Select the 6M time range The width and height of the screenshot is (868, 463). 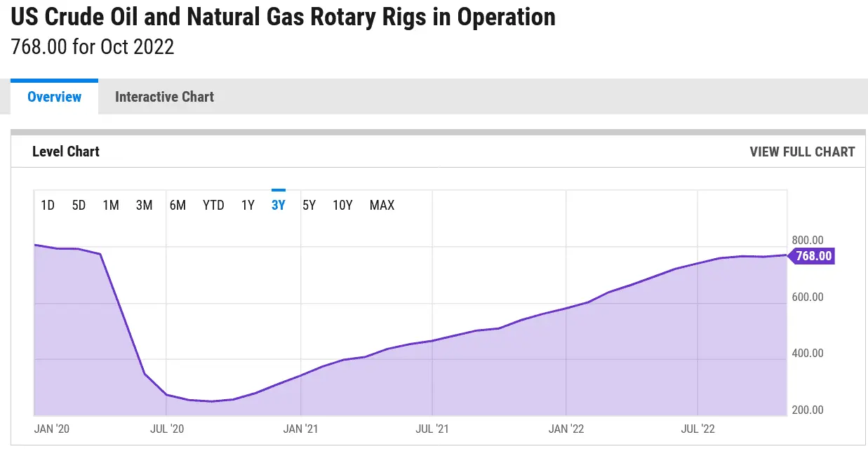(178, 206)
